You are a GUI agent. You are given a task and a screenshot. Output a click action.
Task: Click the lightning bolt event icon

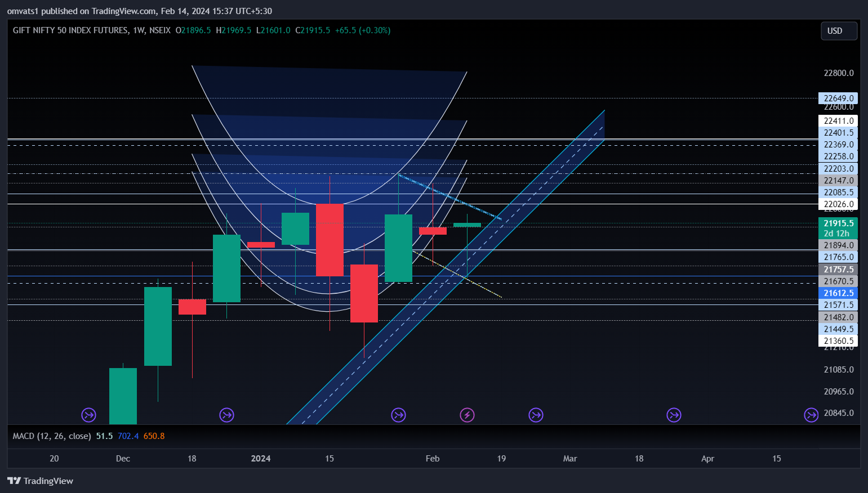(x=467, y=415)
